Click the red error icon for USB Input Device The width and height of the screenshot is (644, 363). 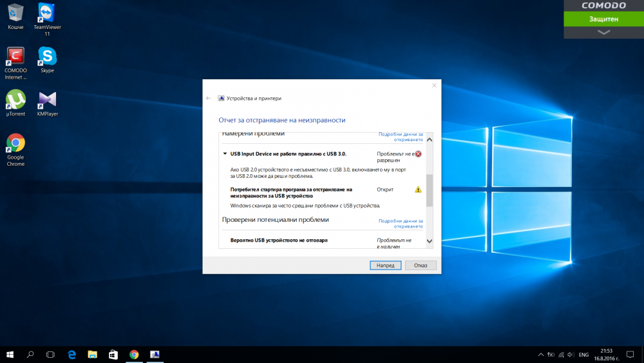point(418,153)
